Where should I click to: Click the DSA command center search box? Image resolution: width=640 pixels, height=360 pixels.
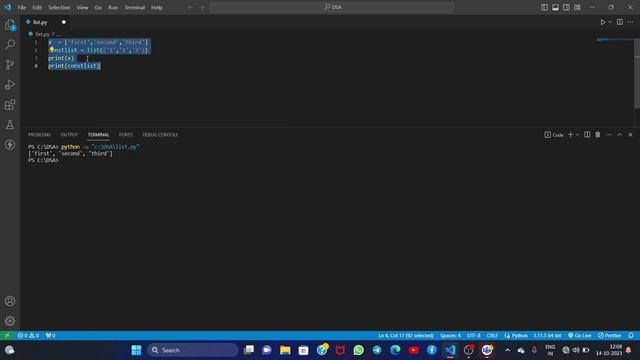pos(332,7)
